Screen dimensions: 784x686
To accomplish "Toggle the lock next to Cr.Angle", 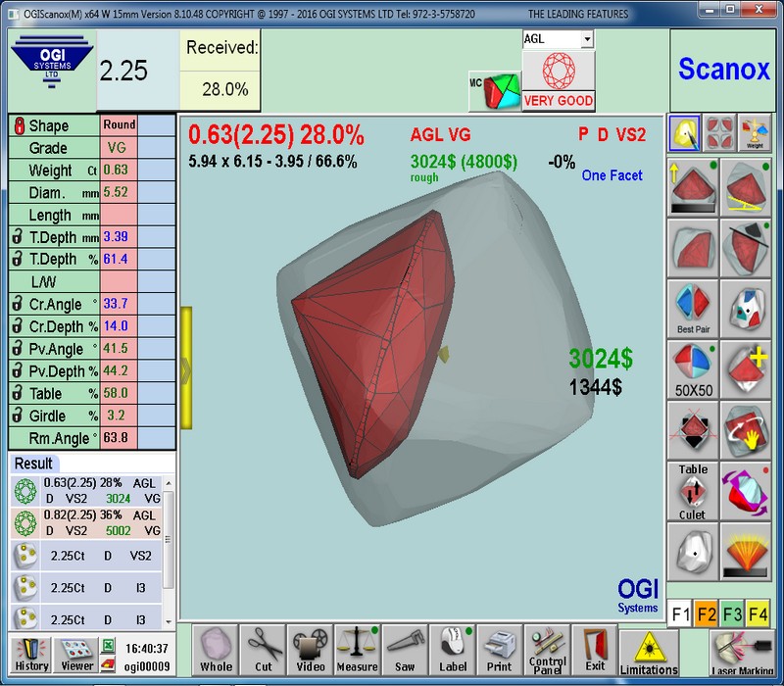I will 17,305.
